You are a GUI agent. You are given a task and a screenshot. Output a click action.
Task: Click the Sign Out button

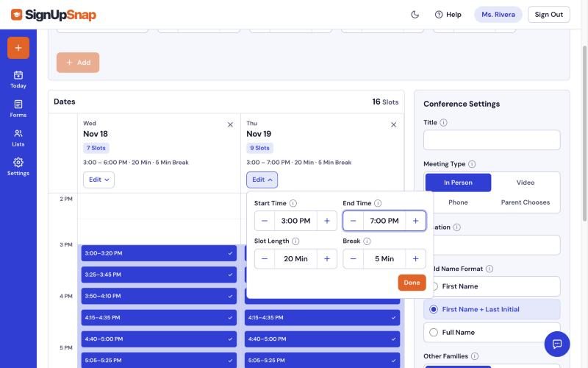(x=548, y=15)
